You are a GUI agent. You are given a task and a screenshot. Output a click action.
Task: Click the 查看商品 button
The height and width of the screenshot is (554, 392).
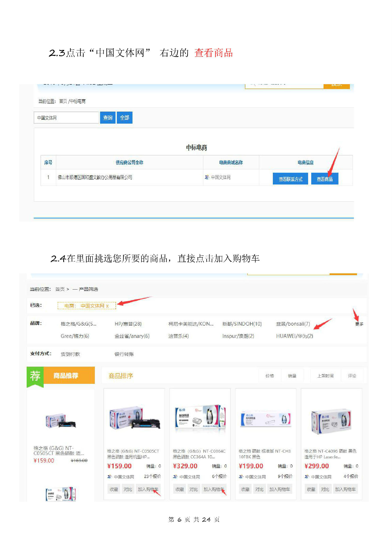[x=325, y=179]
